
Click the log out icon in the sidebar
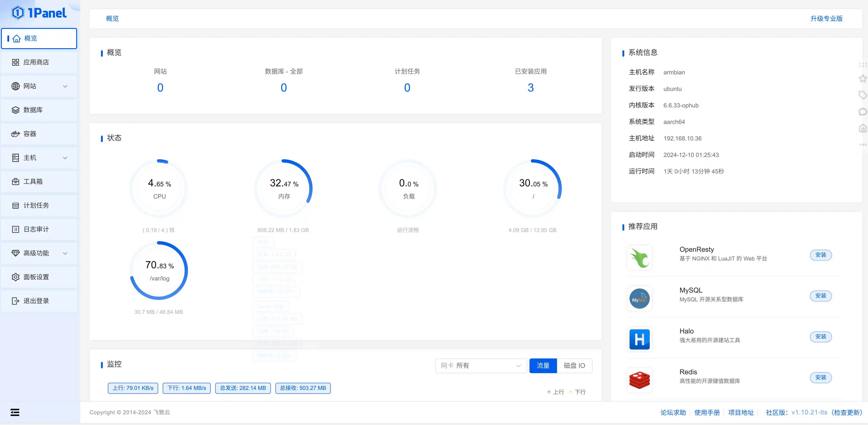coord(16,301)
